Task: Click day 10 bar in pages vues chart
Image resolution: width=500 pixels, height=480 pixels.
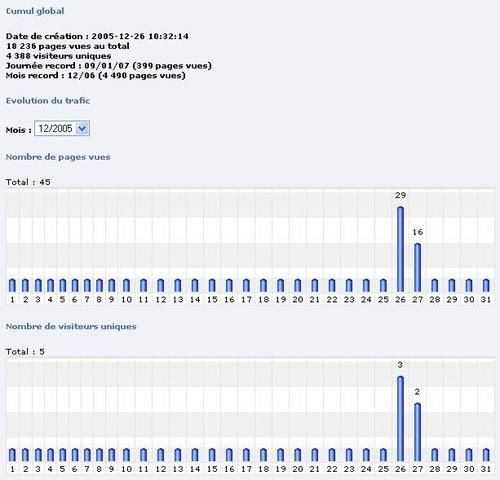Action: coord(126,285)
